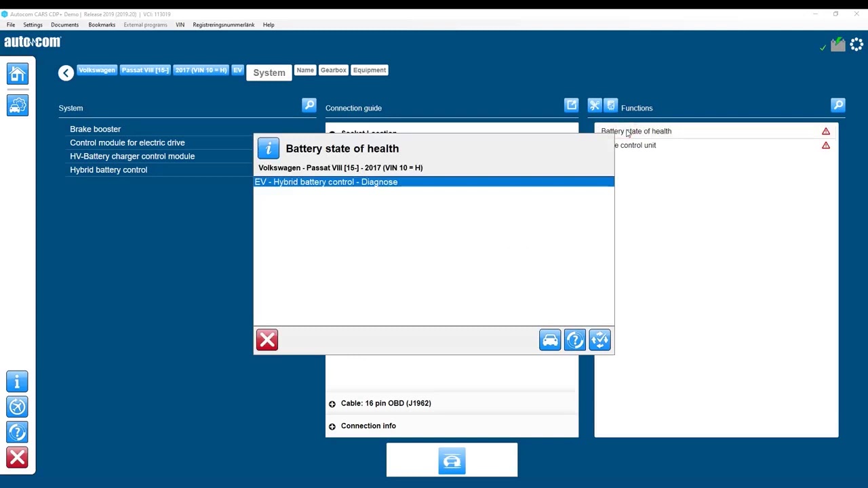Select Battery state of health function
The image size is (868, 488).
click(716, 131)
